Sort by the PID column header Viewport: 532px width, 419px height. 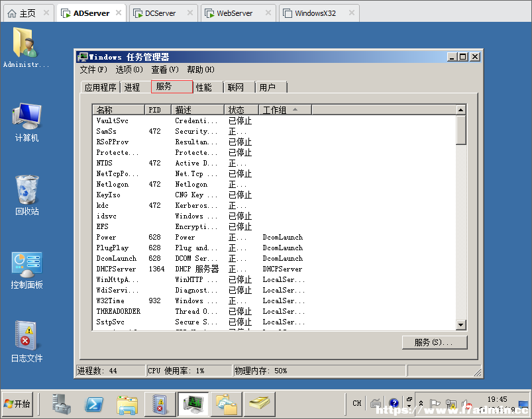158,110
